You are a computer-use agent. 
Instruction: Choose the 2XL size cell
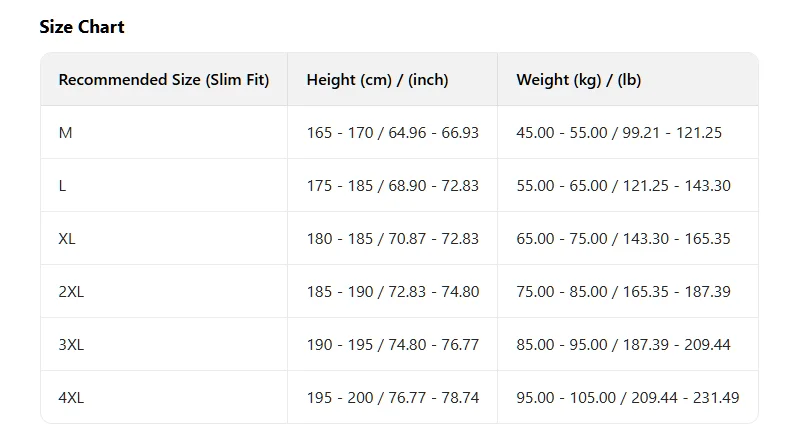(71, 291)
